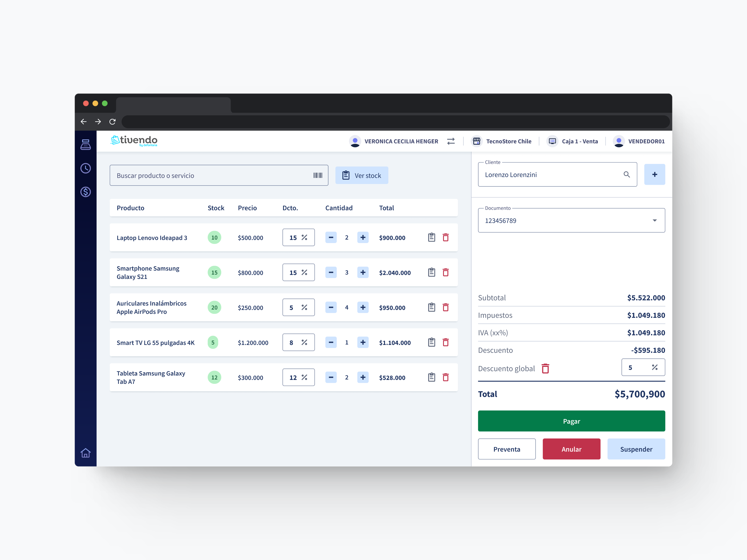
Task: Click the Precio column header
Action: click(x=247, y=208)
